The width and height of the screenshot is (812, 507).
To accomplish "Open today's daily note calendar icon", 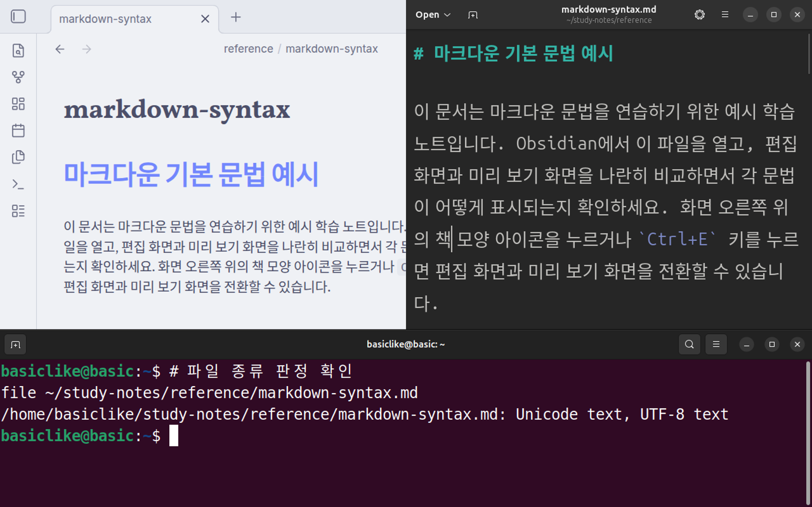I will click(x=18, y=130).
